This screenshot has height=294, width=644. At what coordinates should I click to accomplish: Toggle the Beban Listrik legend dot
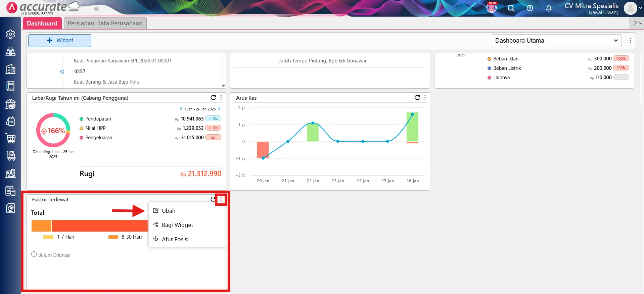pyautogui.click(x=489, y=68)
